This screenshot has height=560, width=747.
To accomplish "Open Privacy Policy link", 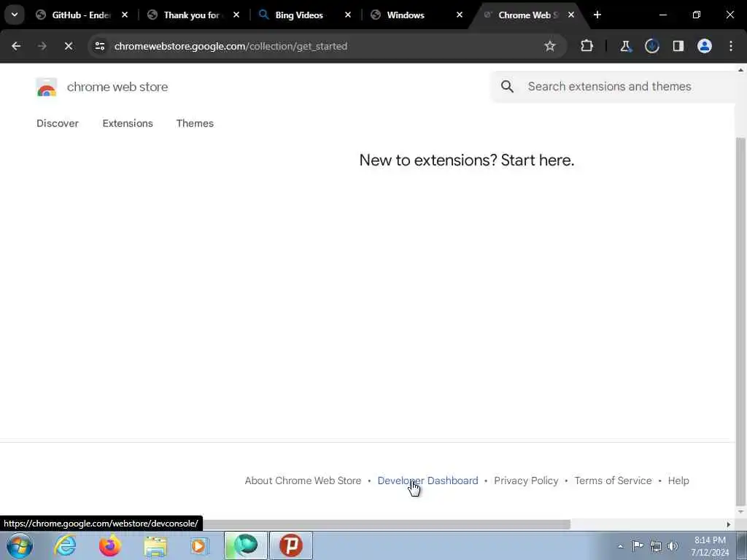I will click(526, 481).
